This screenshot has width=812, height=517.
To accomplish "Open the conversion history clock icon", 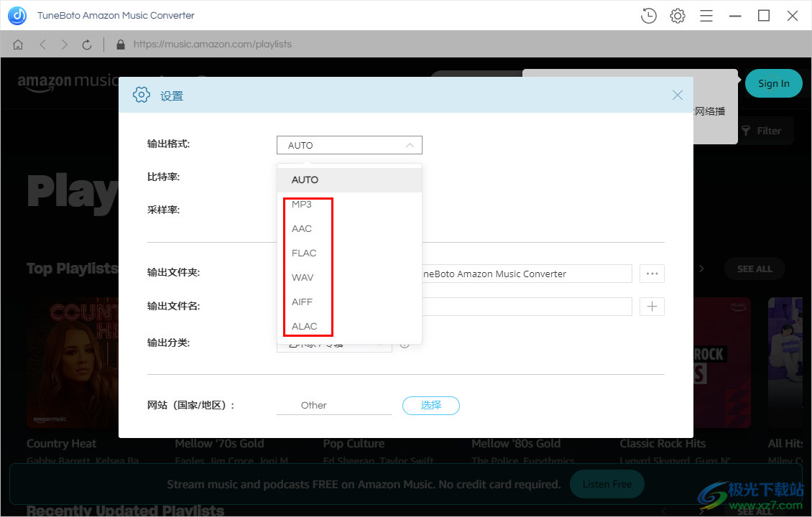I will (x=648, y=16).
